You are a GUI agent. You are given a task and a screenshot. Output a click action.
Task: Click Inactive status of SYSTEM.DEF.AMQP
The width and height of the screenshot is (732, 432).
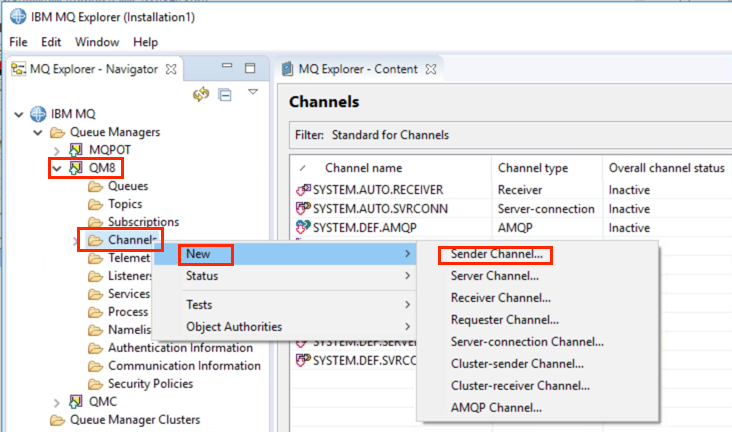tap(629, 228)
